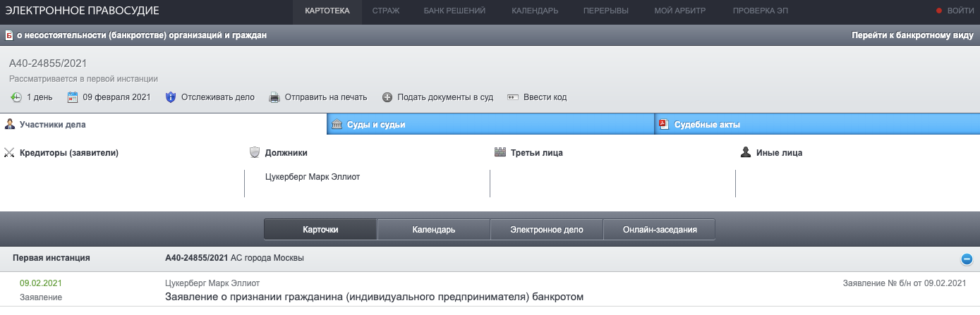This screenshot has width=980, height=315.
Task: Select the Календарь view button
Action: pos(433,230)
